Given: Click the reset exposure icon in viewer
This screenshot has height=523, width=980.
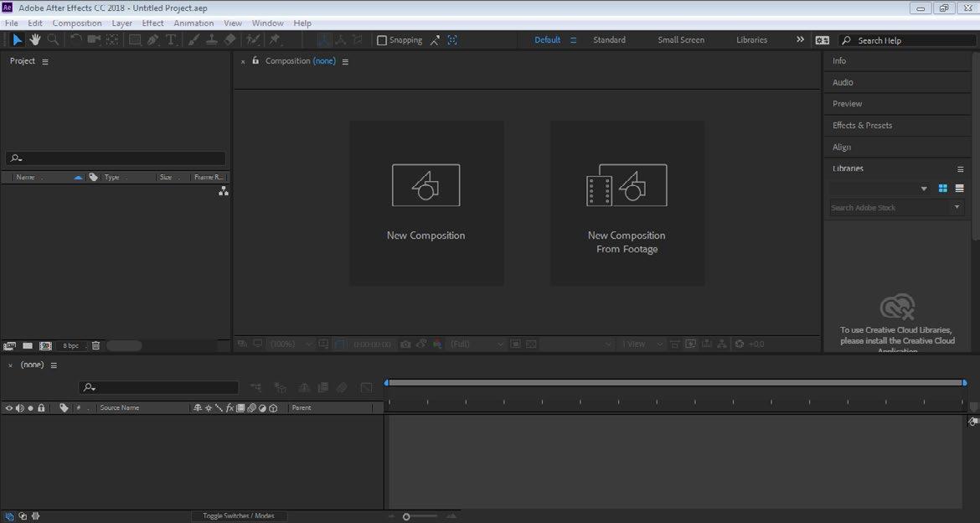Looking at the screenshot, I should [740, 344].
